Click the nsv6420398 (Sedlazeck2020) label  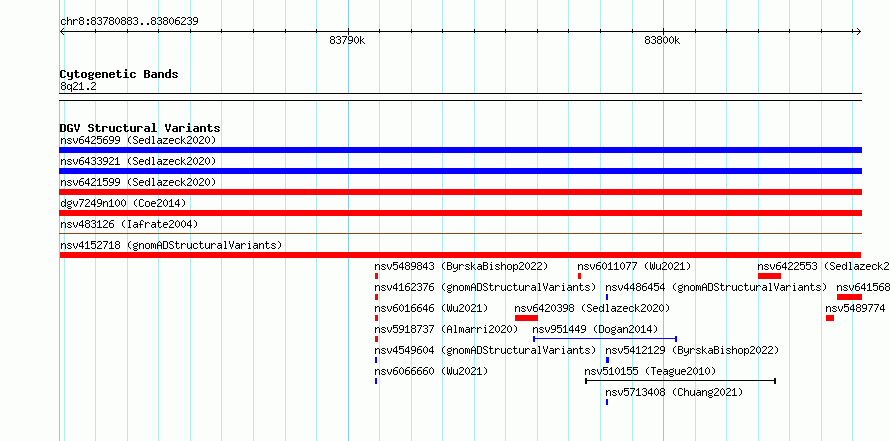click(592, 308)
